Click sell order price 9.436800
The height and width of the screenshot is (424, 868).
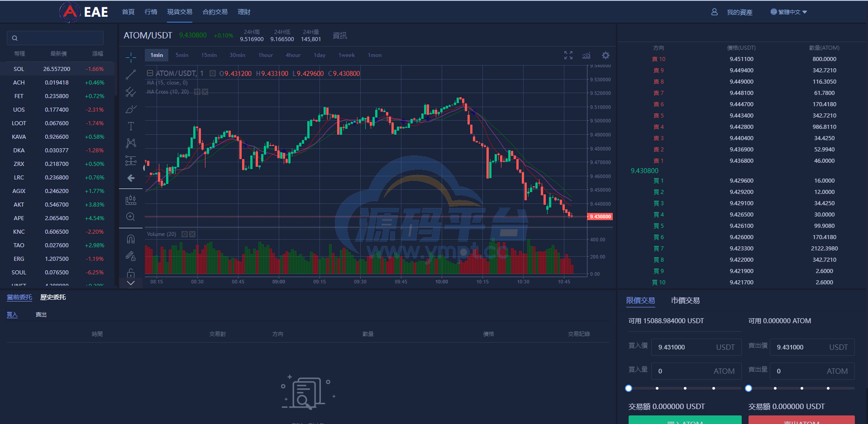click(741, 161)
